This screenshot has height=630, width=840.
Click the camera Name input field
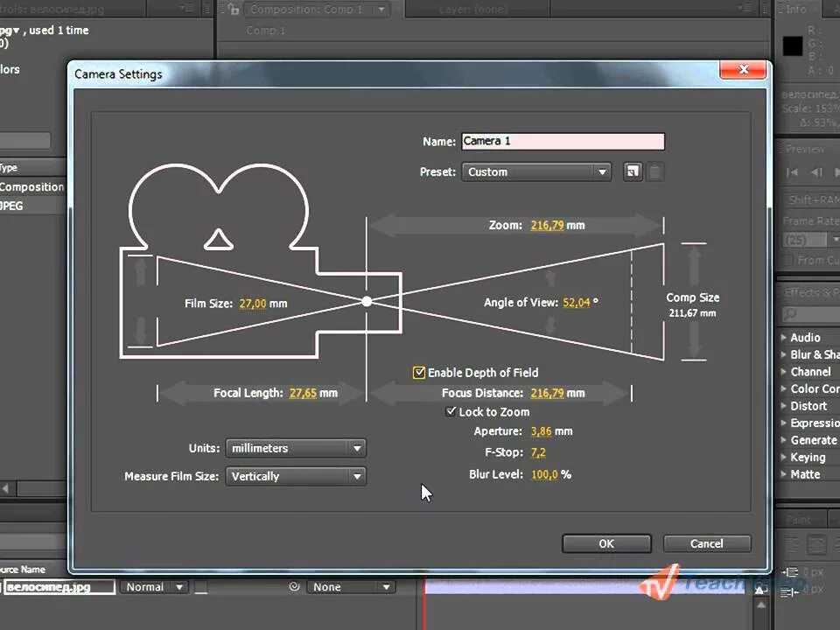click(x=563, y=142)
